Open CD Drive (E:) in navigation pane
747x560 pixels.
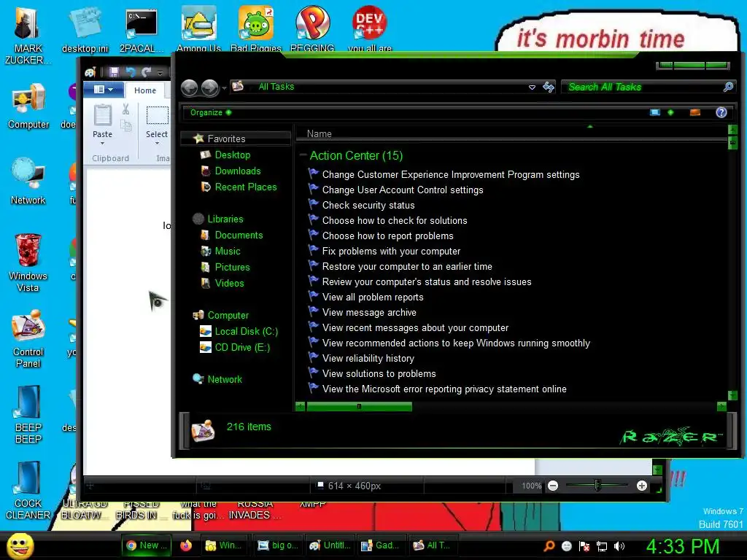coord(242,347)
